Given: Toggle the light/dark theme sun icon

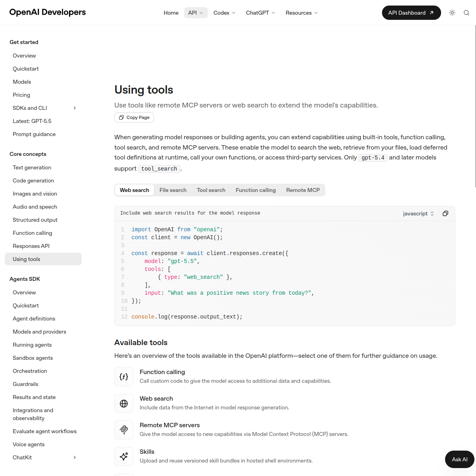Looking at the screenshot, I should click(452, 13).
